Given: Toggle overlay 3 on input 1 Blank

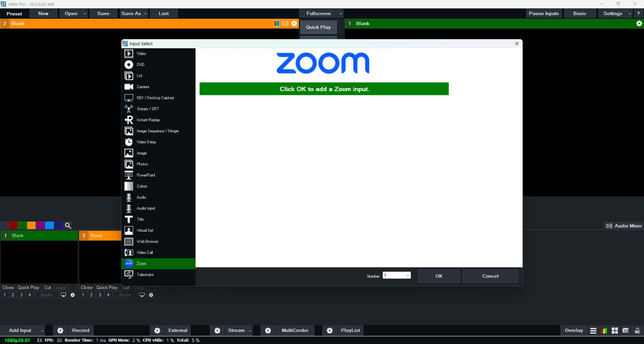Looking at the screenshot, I should pos(21,295).
